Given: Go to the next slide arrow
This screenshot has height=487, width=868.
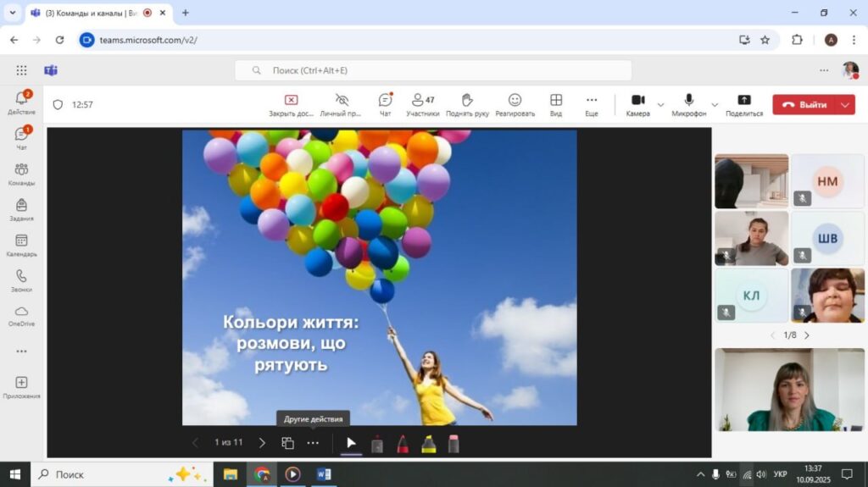Looking at the screenshot, I should [262, 442].
